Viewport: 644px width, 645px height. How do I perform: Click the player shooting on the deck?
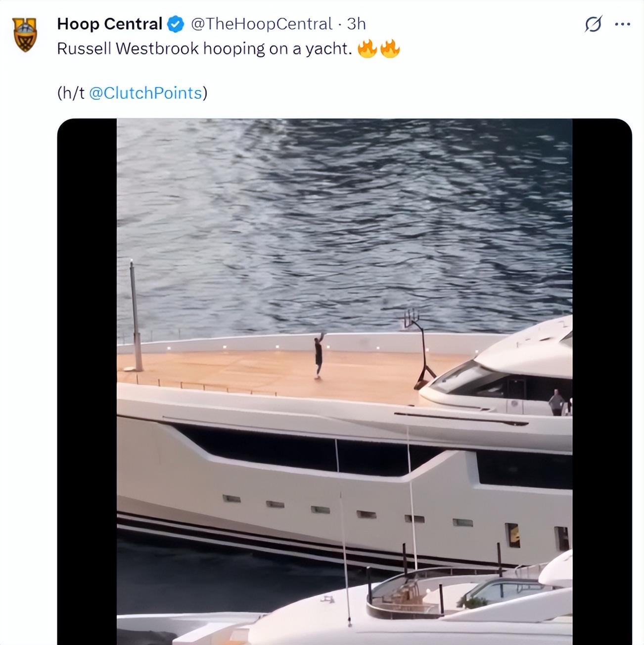coord(319,356)
